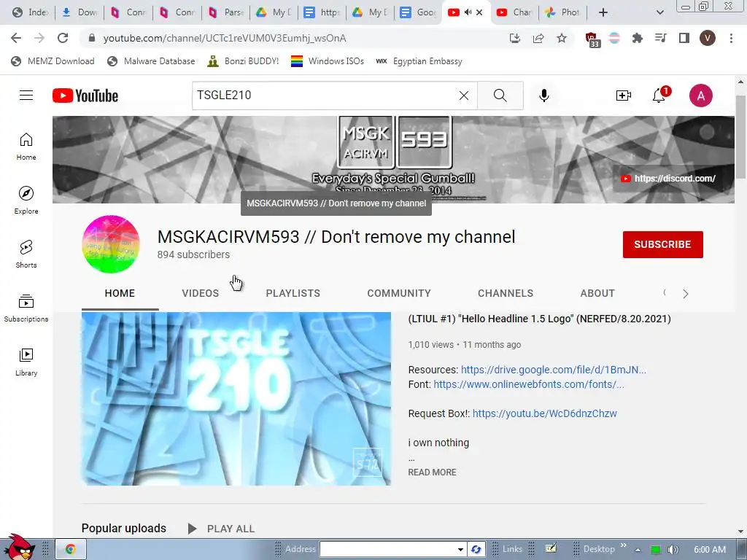Open the tab search dropdown chevron

[x=659, y=12]
